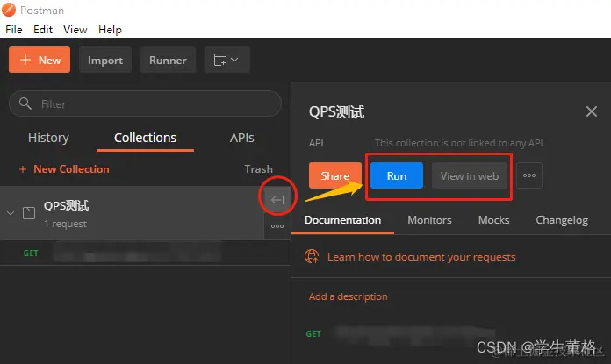Screen dimensions: 611x364
Task: Open the Runner from the toolbar
Action: [168, 60]
